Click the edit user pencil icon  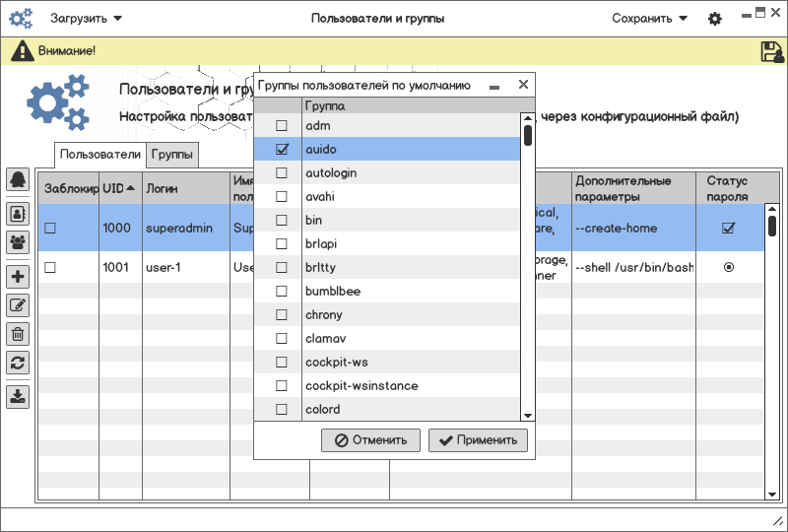coord(18,305)
